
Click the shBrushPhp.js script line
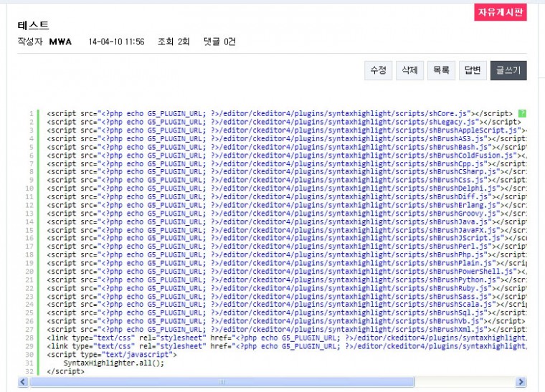280,254
